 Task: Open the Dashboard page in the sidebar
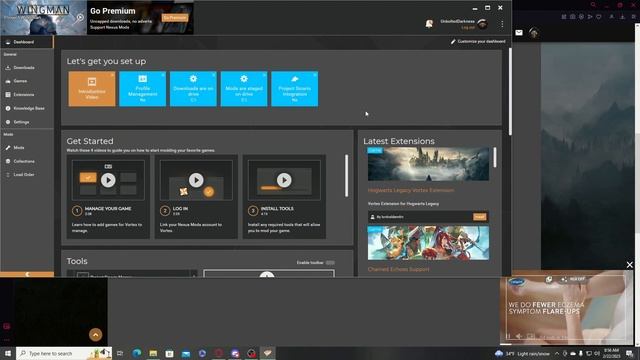pyautogui.click(x=27, y=42)
